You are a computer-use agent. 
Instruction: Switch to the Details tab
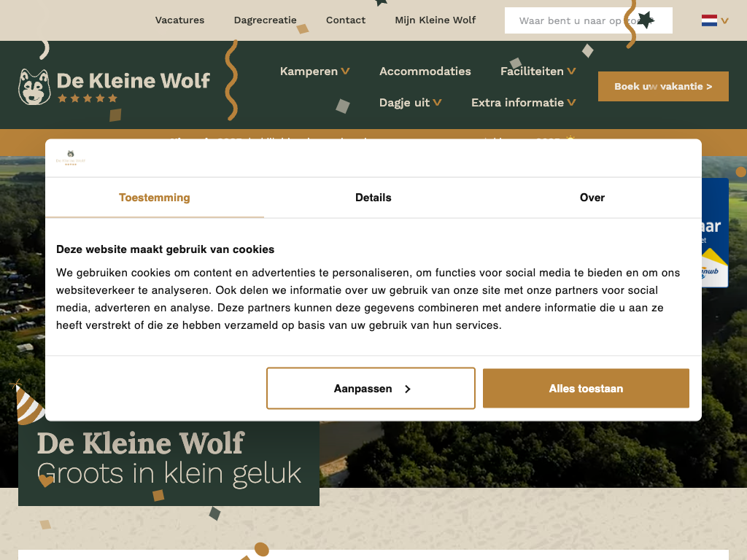(373, 198)
